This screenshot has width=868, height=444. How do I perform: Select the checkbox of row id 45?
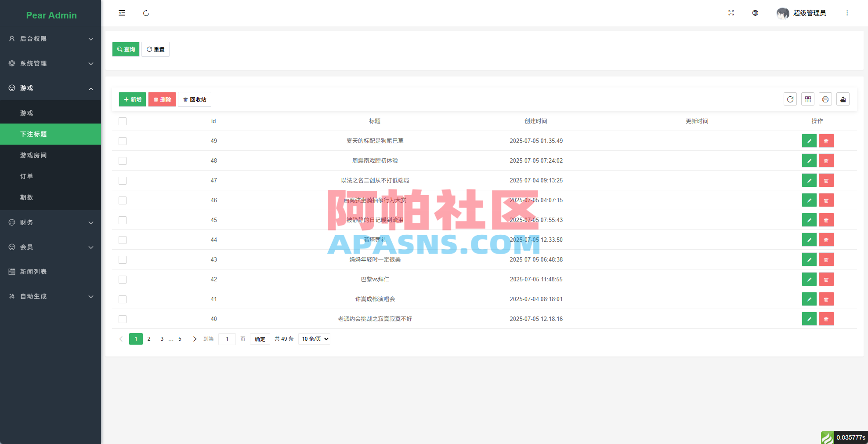(x=123, y=220)
